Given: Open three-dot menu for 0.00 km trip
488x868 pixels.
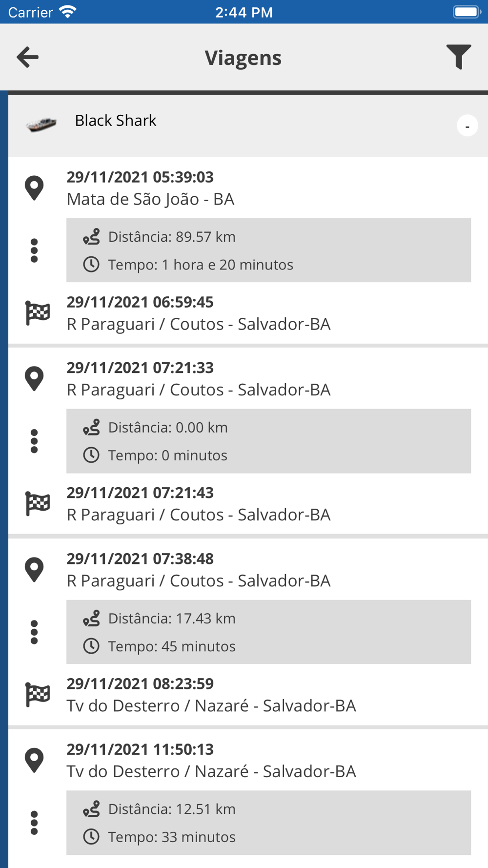Looking at the screenshot, I should (34, 441).
